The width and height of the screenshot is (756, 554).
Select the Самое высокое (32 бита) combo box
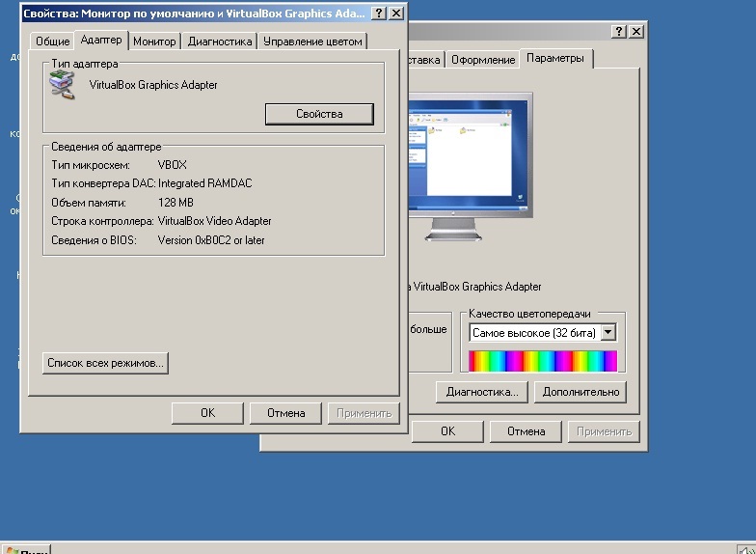point(542,332)
